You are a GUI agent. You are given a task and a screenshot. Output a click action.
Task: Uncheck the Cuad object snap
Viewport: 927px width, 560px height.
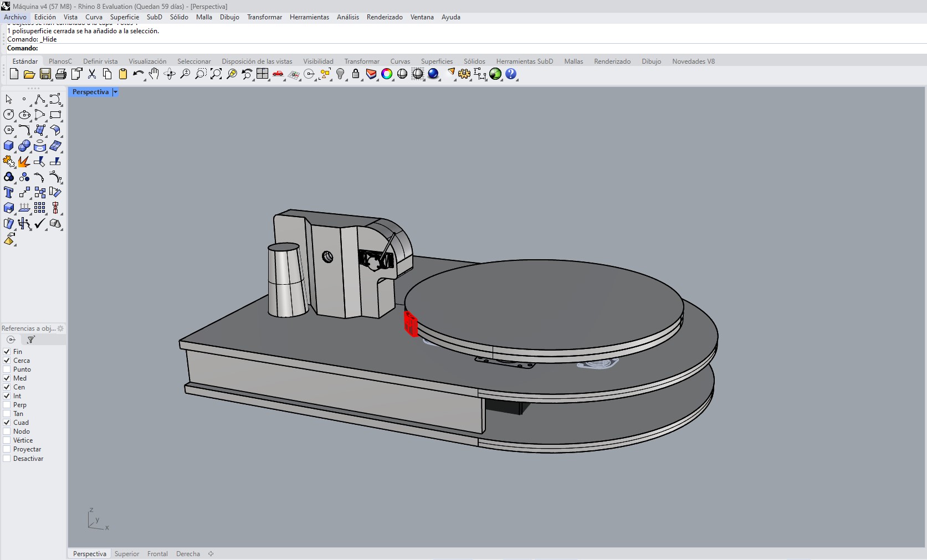[x=7, y=423]
